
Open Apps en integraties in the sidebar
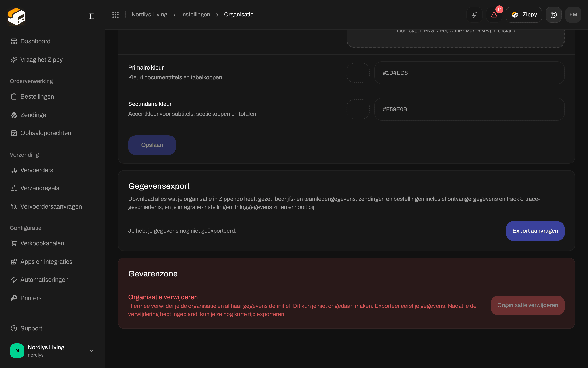(52, 262)
